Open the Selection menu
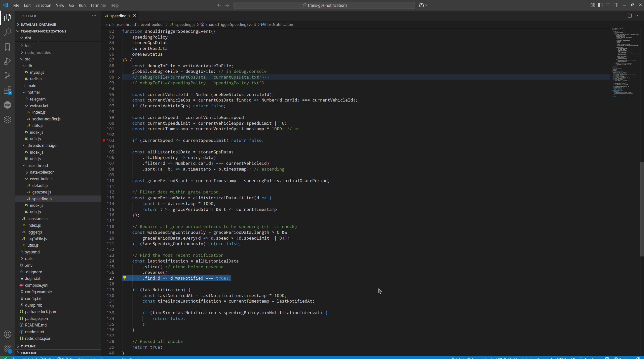The image size is (644, 359). pyautogui.click(x=43, y=5)
